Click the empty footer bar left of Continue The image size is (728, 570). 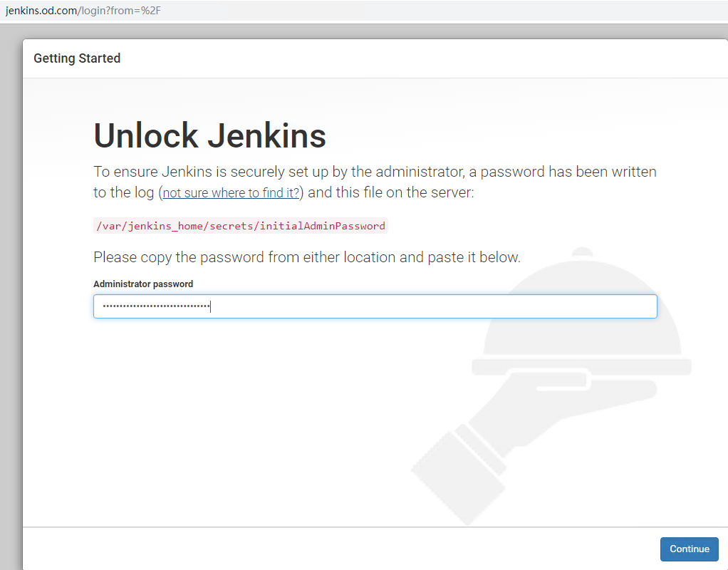coord(321,549)
